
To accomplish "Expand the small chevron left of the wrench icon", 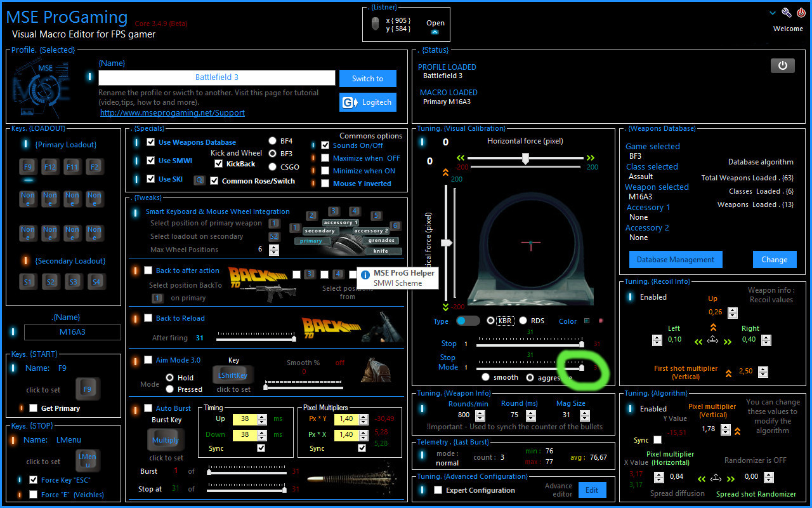I will coord(773,13).
